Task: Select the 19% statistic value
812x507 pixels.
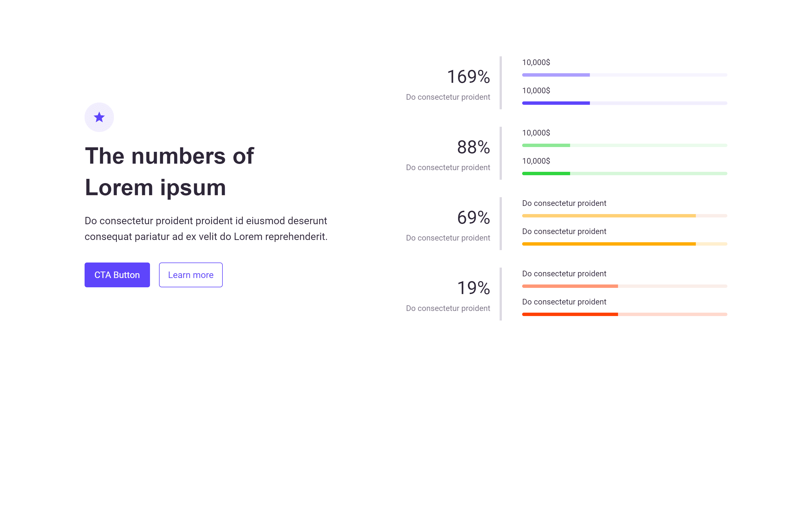Action: (473, 288)
